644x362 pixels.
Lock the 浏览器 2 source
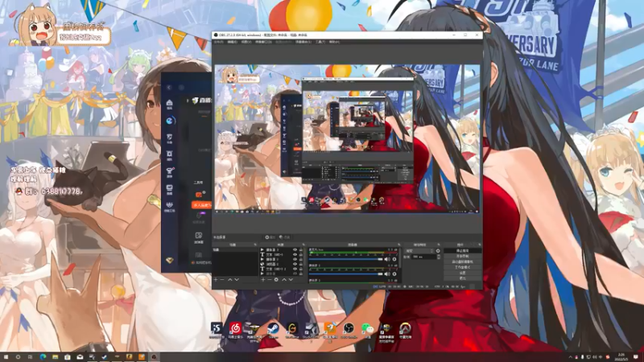pyautogui.click(x=301, y=264)
